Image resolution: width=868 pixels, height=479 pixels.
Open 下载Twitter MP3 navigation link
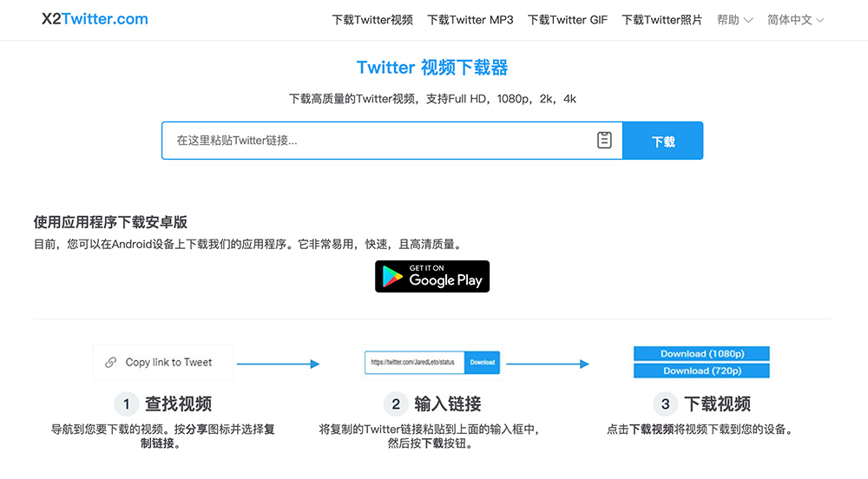click(470, 20)
